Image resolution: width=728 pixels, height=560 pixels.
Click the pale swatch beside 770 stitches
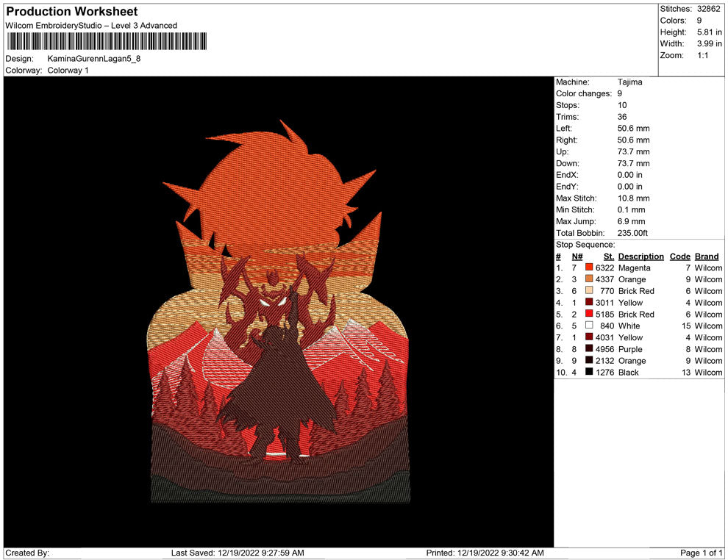click(589, 290)
